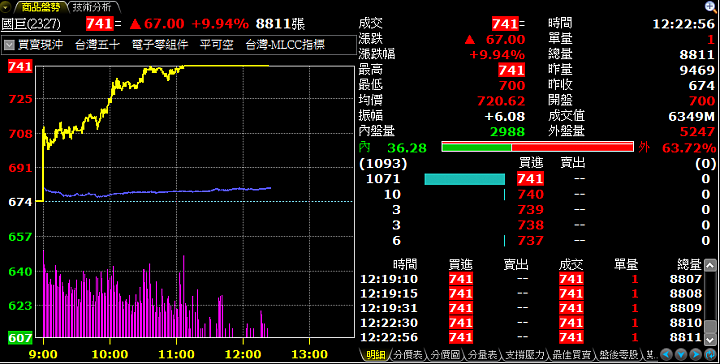The width and height of the screenshot is (720, 364).
Task: Click the 漲跌幅 value +9.94% in quote panel
Action: tap(497, 55)
